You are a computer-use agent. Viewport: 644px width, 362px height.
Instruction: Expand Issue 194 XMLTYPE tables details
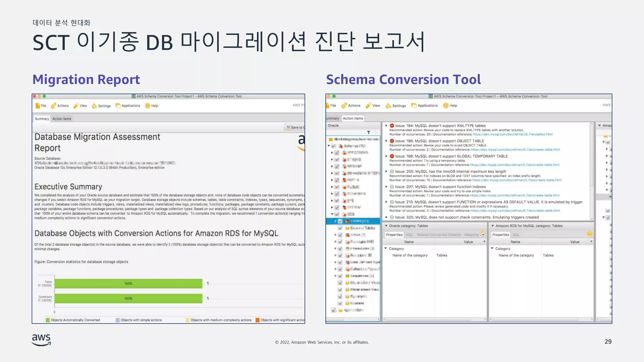tap(386, 126)
